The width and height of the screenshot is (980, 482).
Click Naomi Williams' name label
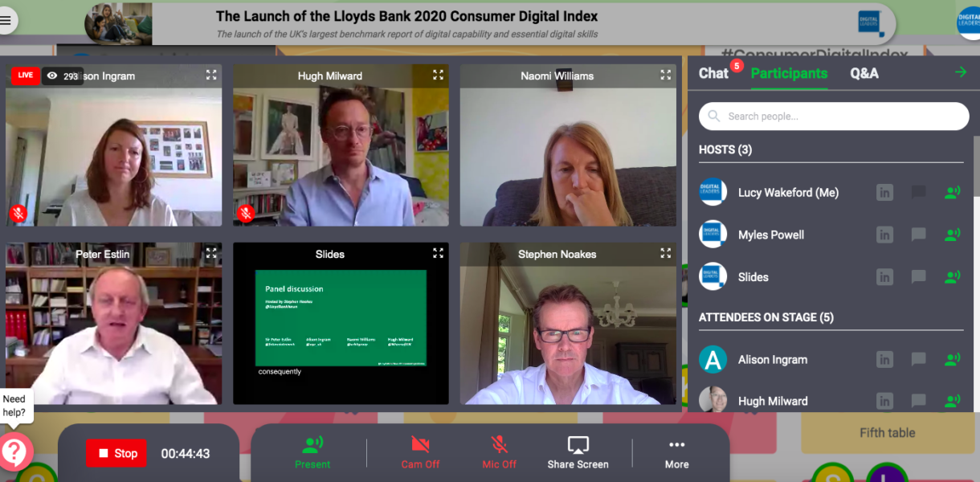(557, 76)
